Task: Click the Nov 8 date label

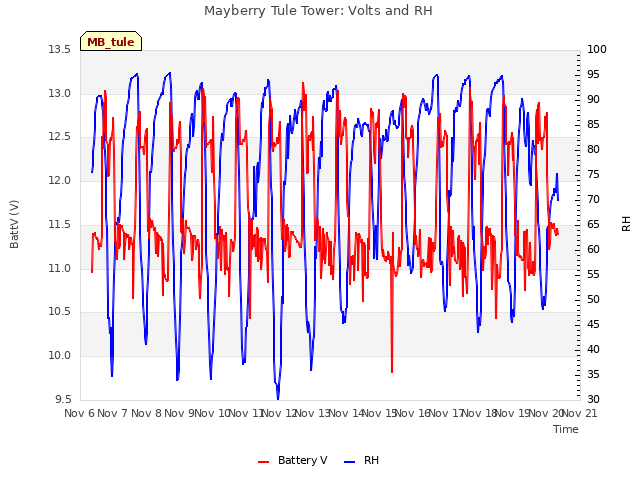Action: 146,413
